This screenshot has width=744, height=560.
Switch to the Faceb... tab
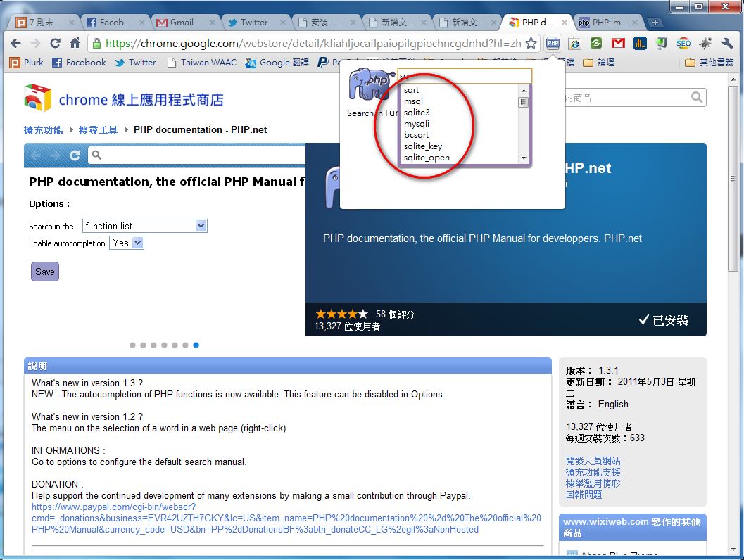(x=115, y=23)
